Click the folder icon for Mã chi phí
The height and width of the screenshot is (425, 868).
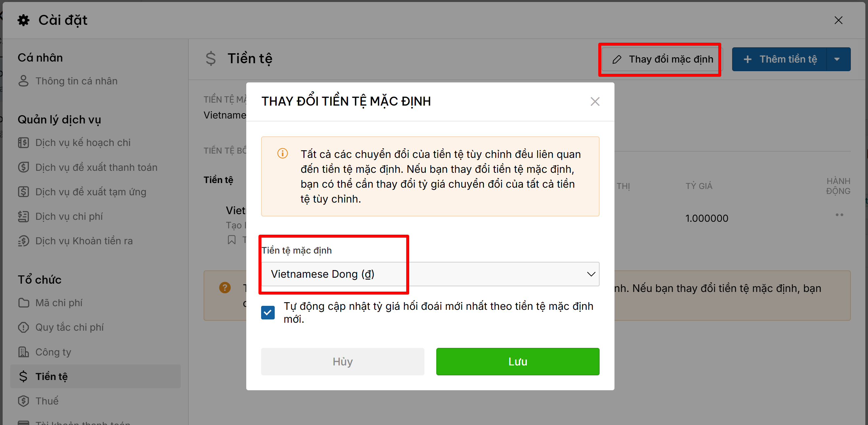click(x=23, y=303)
